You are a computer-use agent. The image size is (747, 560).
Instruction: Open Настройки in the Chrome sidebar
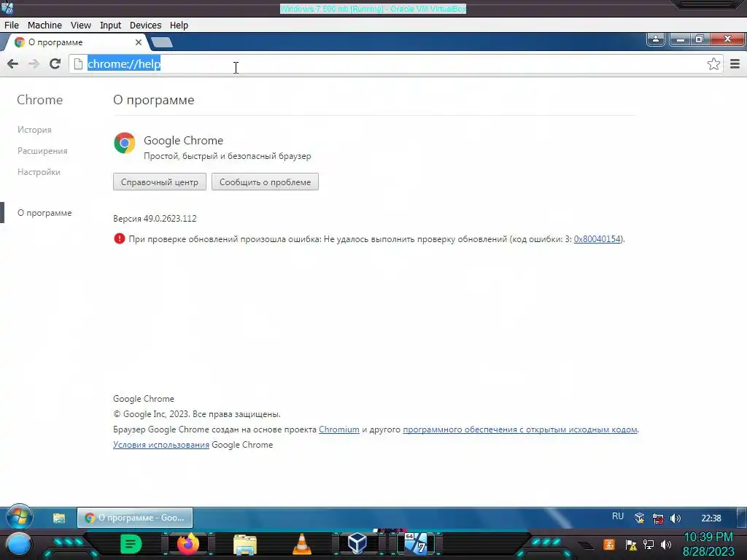click(39, 172)
